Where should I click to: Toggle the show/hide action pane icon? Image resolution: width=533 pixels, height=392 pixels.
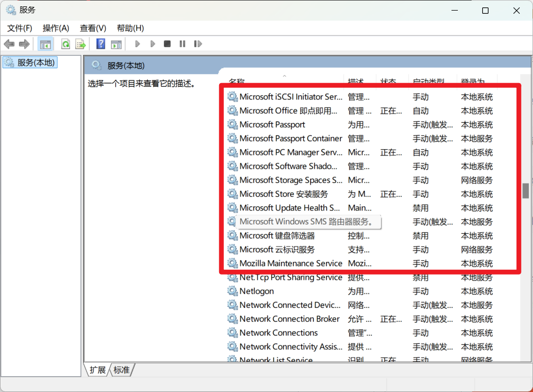click(116, 44)
